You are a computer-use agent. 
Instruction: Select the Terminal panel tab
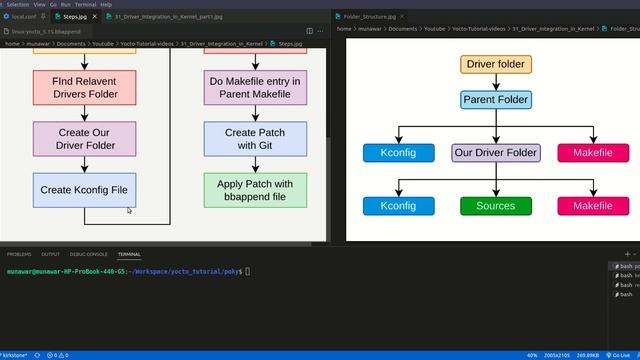tap(129, 254)
